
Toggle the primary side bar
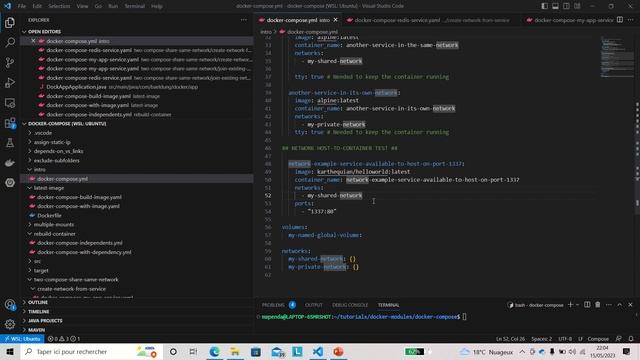click(x=544, y=6)
